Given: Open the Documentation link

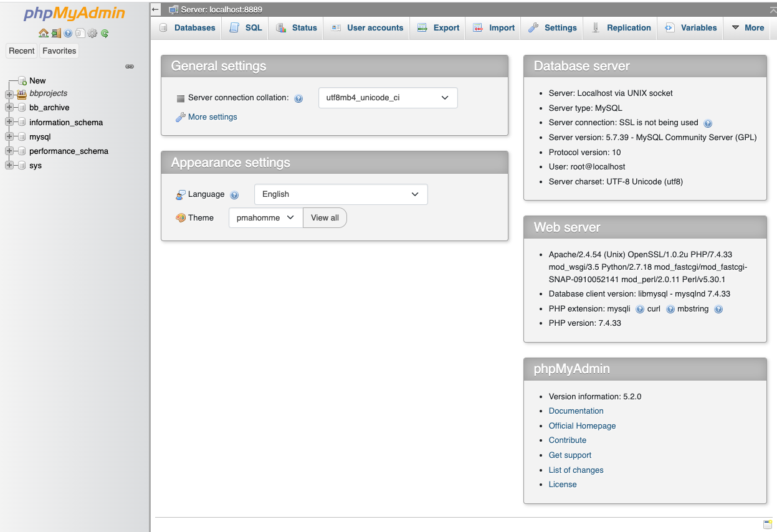Looking at the screenshot, I should point(576,411).
